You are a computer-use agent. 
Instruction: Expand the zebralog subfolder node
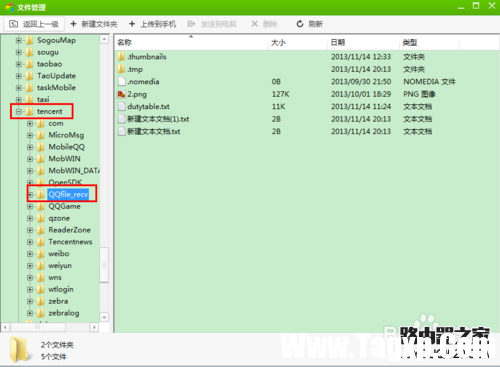point(30,313)
